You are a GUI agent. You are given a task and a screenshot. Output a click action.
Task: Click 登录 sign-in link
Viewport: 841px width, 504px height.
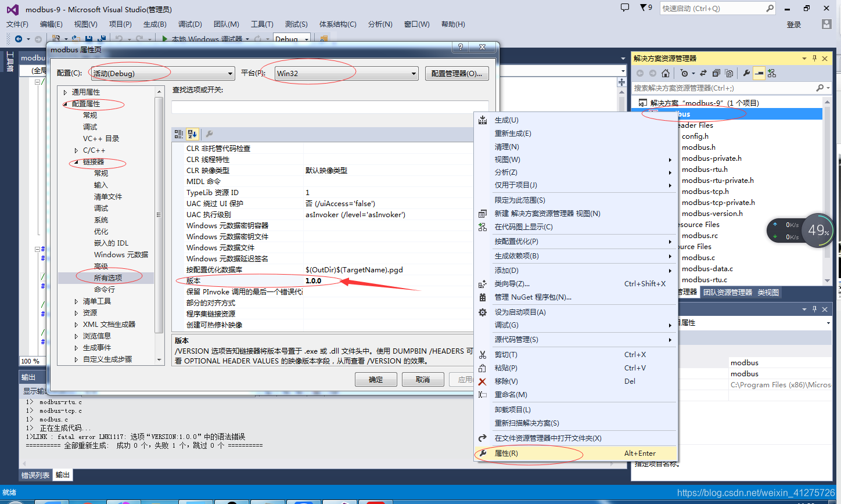click(794, 24)
